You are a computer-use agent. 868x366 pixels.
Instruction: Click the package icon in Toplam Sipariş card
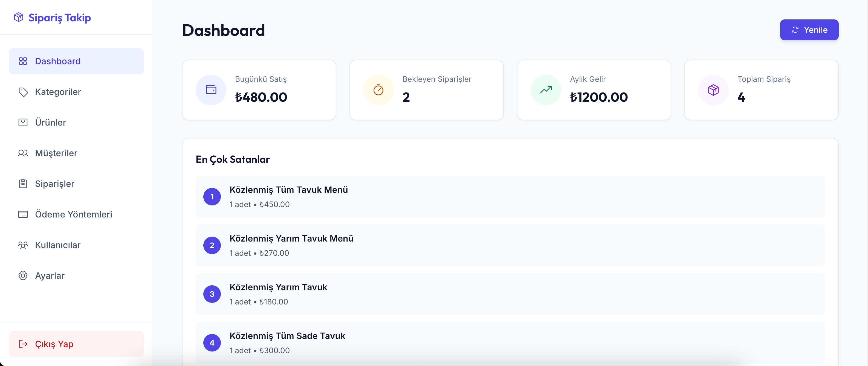pyautogui.click(x=713, y=90)
